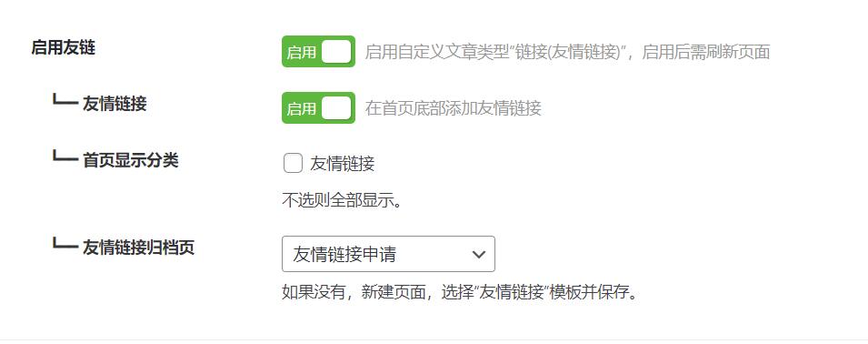
Task: Check the 友情链接 category checkbox
Action: (293, 164)
